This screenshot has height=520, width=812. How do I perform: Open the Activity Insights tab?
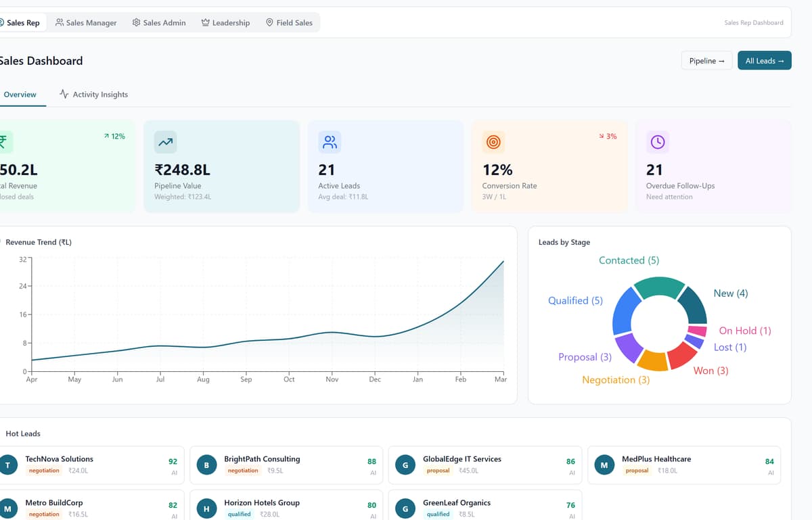93,95
